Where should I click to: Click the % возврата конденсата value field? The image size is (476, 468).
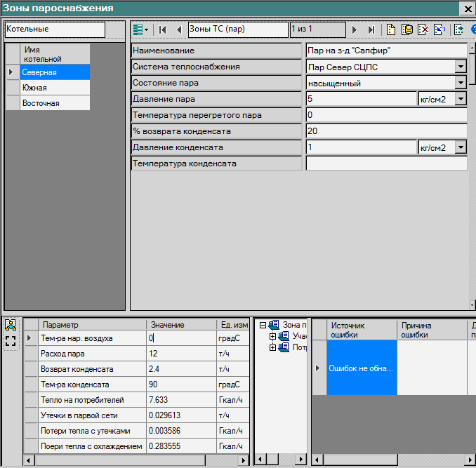pyautogui.click(x=386, y=131)
